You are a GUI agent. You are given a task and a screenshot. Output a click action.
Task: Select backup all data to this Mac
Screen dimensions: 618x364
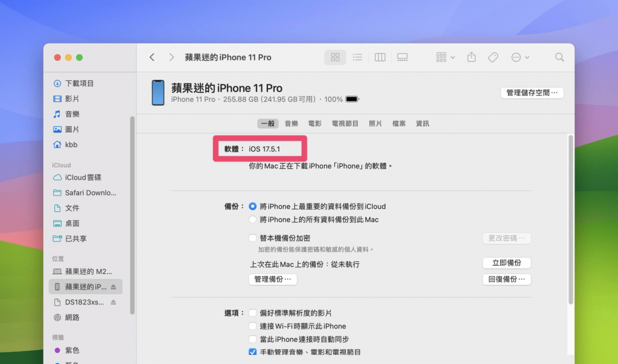[x=253, y=219]
